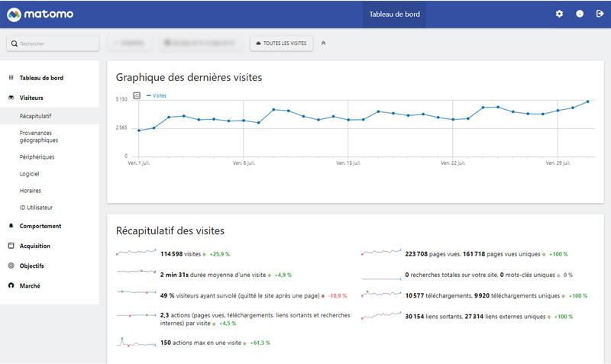
Task: Go to the ID Utilisateur page
Action: (x=36, y=207)
